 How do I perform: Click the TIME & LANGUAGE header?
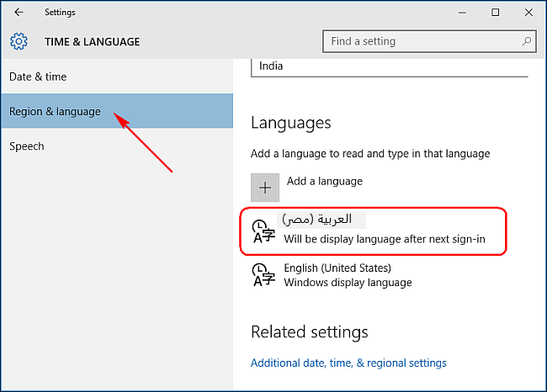[92, 42]
